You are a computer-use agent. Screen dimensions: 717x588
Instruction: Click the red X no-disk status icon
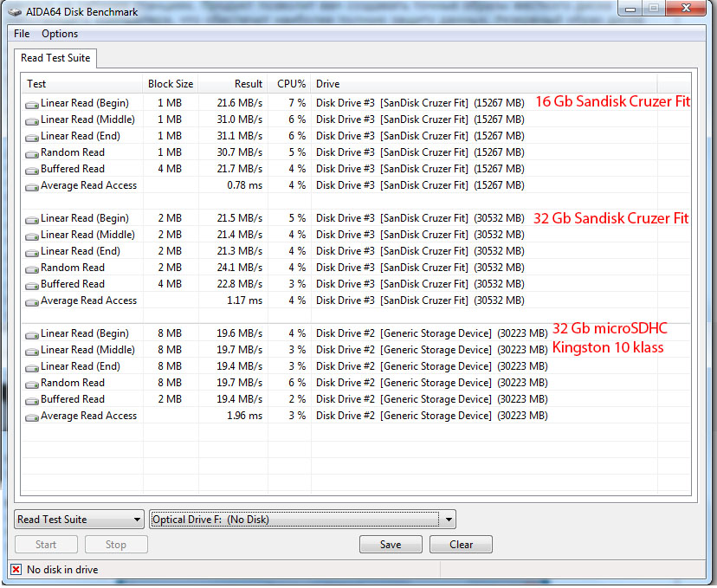coord(16,570)
